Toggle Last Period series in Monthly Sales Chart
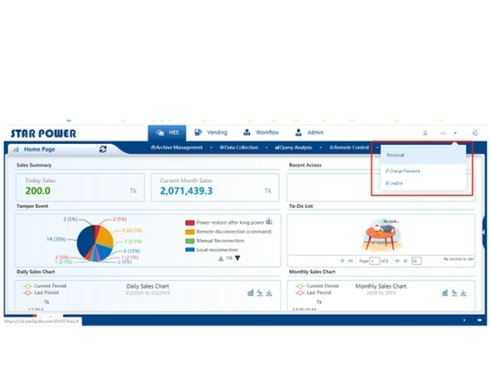This screenshot has height=367, width=490. [x=313, y=293]
